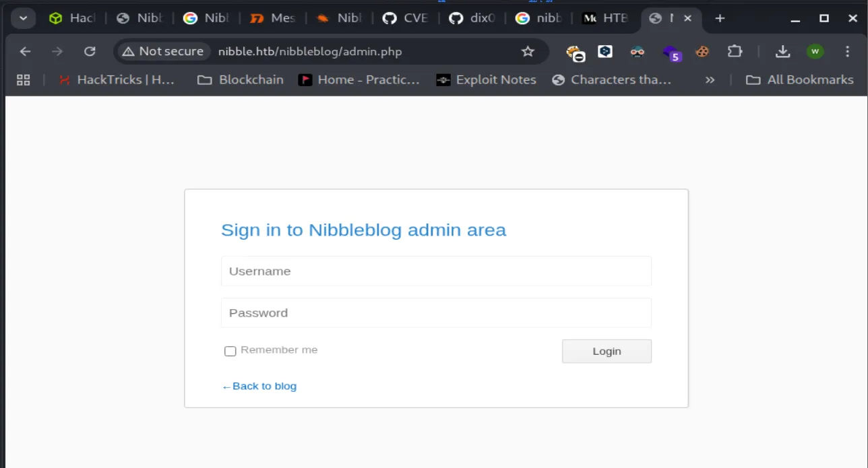
Task: Open the bookmarks apps grid icon
Action: coord(24,80)
